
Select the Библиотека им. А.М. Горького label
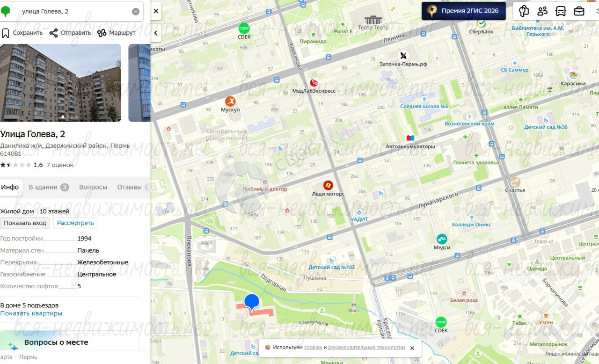pyautogui.click(x=538, y=31)
